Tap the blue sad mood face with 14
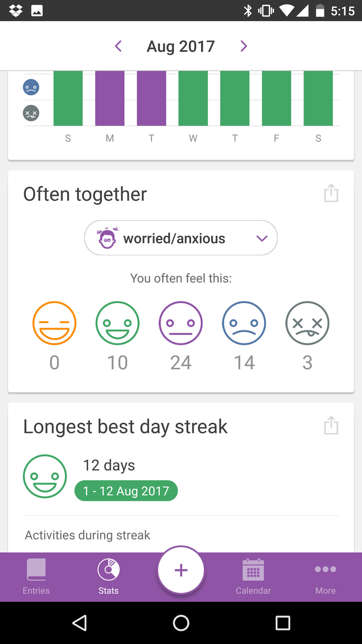The width and height of the screenshot is (362, 644). 244,323
